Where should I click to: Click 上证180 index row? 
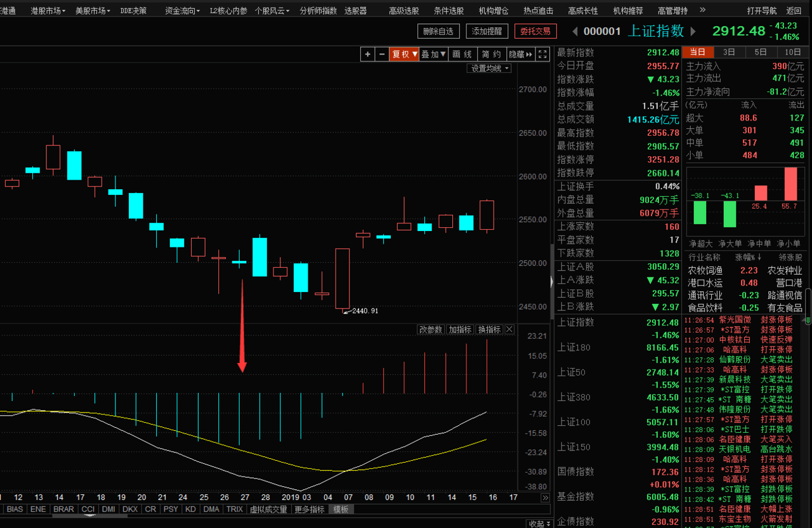tap(618, 354)
